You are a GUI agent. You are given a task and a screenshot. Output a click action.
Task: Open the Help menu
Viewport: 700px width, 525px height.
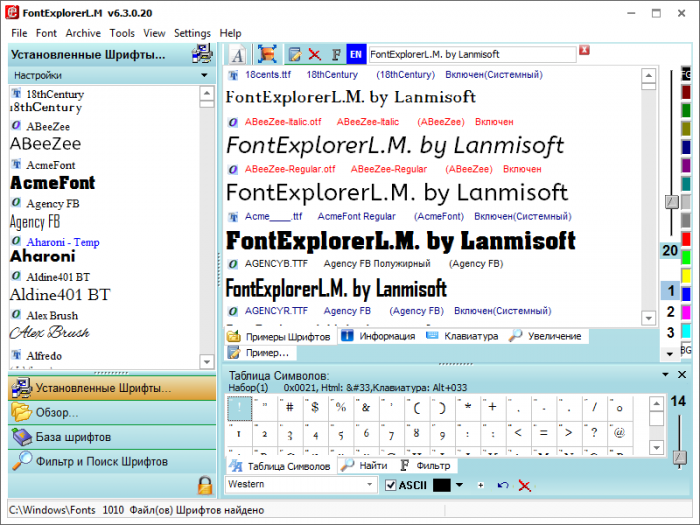pos(230,33)
